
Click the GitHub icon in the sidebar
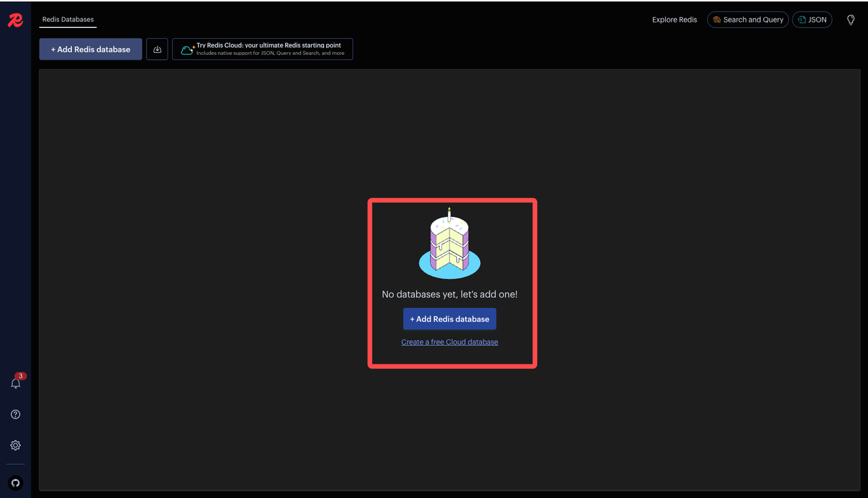(16, 483)
